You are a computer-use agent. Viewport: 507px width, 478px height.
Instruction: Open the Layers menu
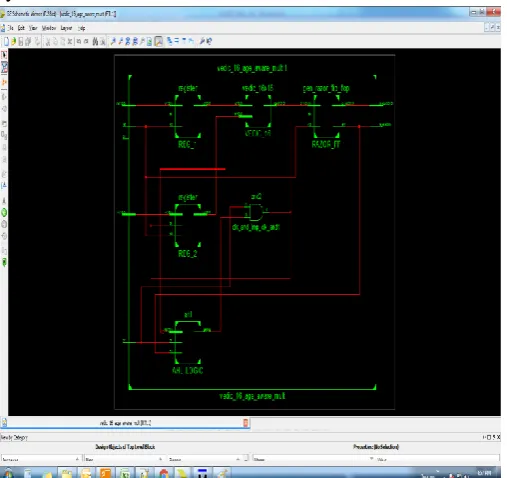(66, 28)
